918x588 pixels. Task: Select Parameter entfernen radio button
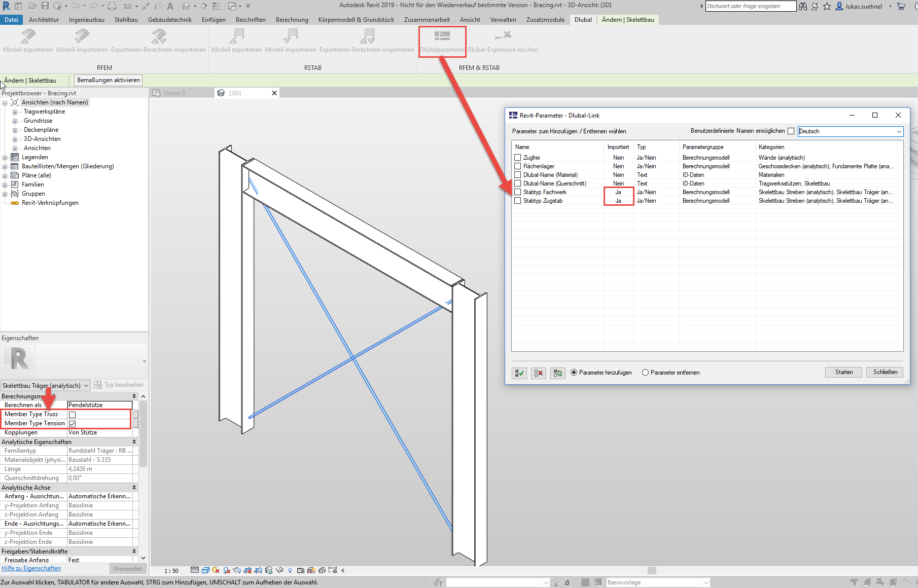[645, 373]
